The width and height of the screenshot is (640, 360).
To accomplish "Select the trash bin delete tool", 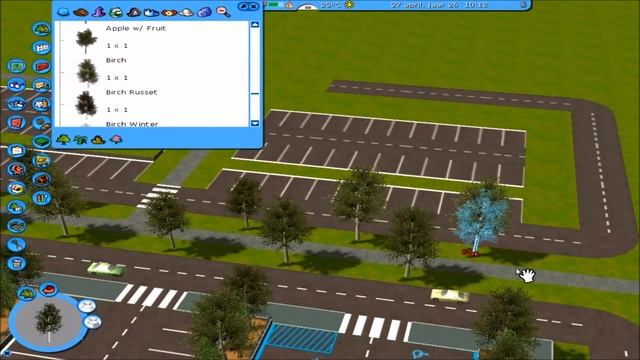I will pos(16,264).
